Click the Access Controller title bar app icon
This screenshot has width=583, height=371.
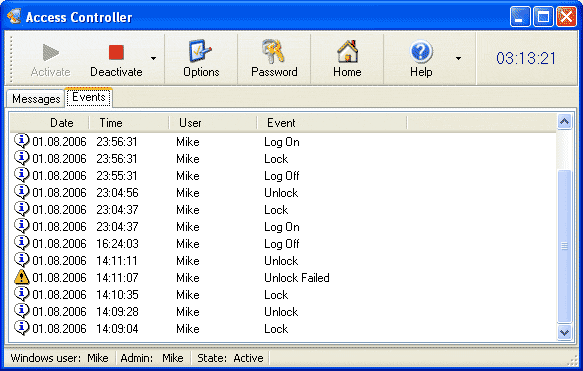pyautogui.click(x=14, y=16)
